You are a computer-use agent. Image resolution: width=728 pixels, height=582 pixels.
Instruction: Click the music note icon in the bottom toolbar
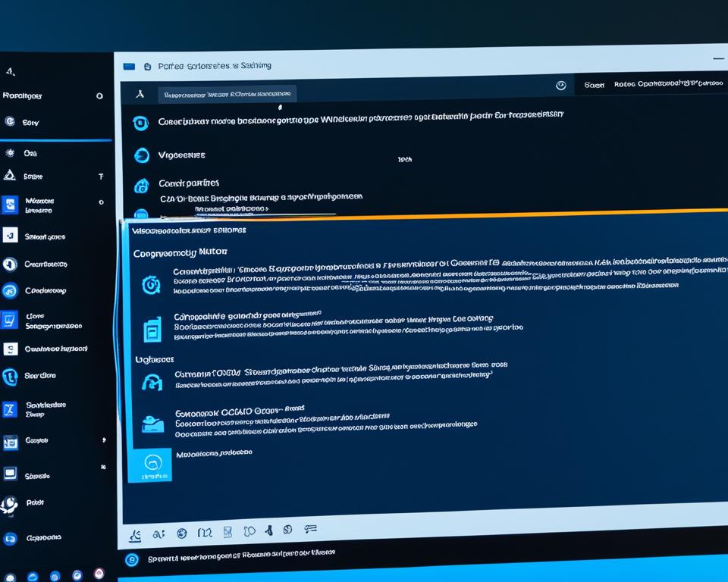(269, 530)
